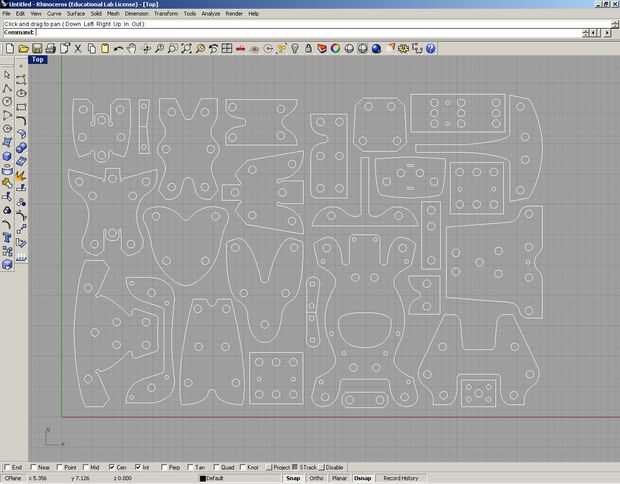The image size is (620, 484).
Task: Open the File menu
Action: click(x=7, y=13)
